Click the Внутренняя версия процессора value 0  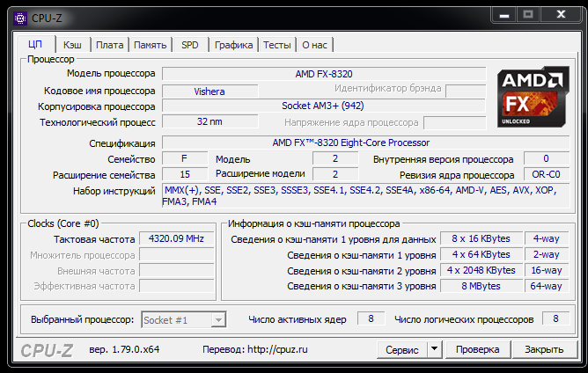pyautogui.click(x=547, y=158)
